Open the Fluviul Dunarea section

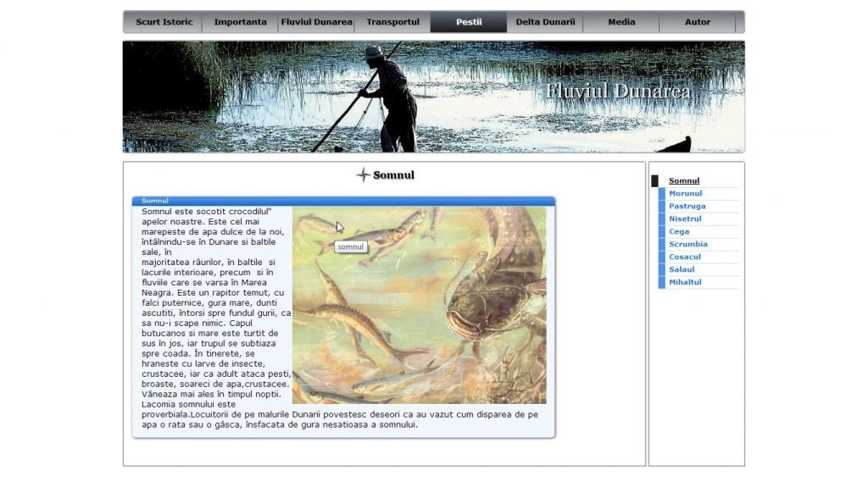pyautogui.click(x=316, y=22)
